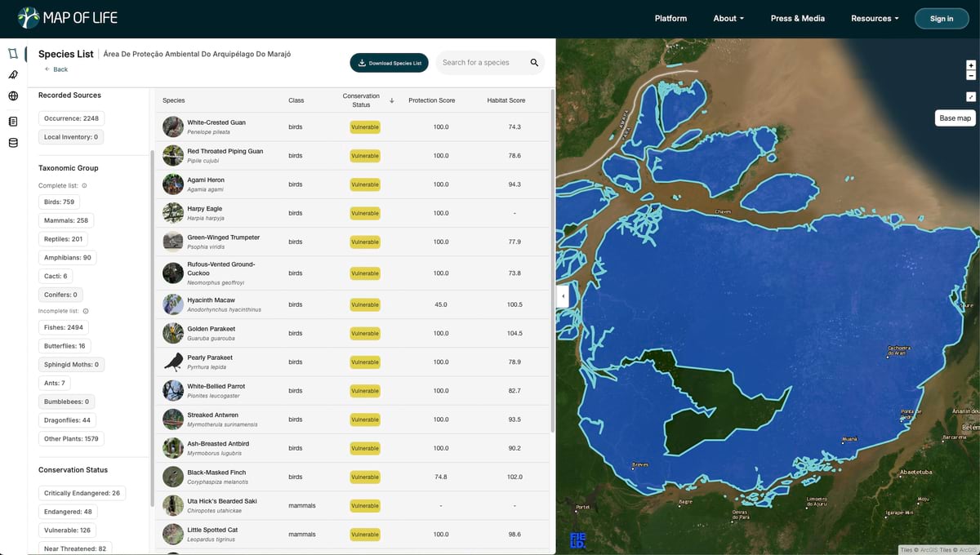
Task: Open Uta Hick's Bearded Saki thumbnail
Action: click(172, 505)
